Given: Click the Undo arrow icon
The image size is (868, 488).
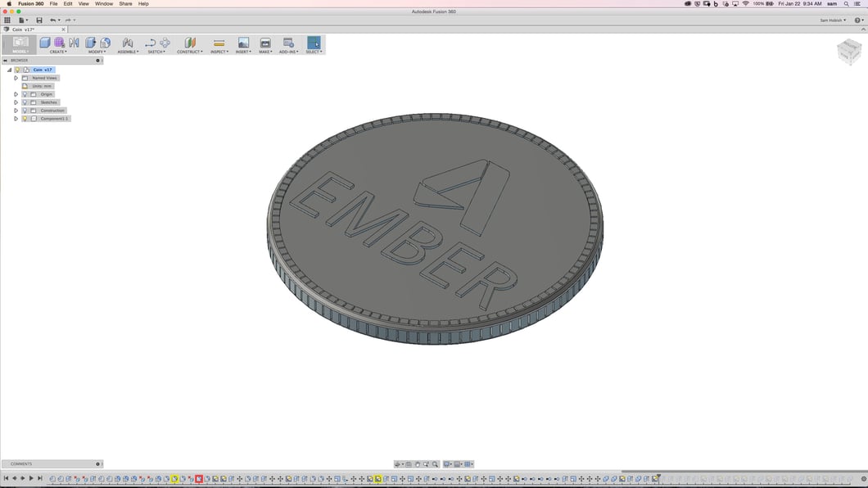Looking at the screenshot, I should click(x=53, y=20).
